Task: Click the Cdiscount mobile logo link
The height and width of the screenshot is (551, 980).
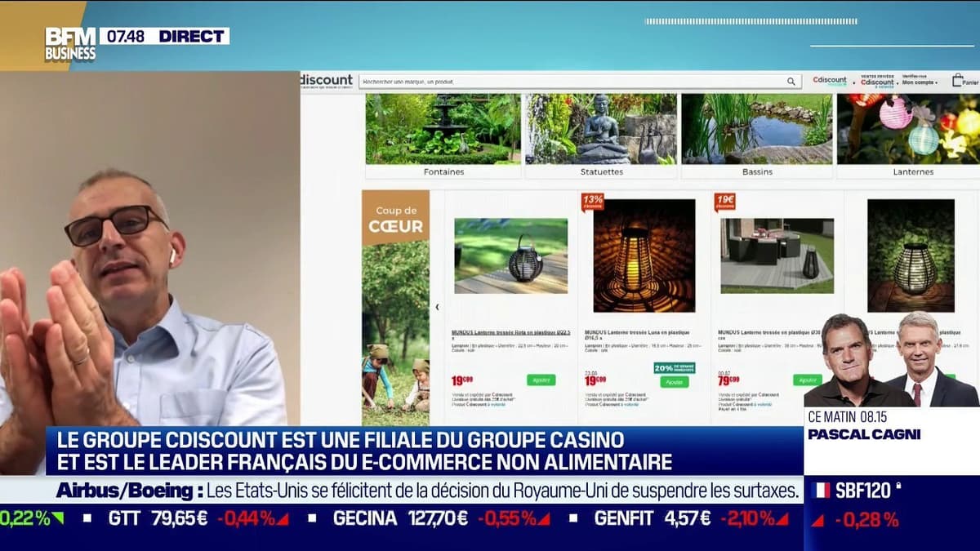Action: 830,81
